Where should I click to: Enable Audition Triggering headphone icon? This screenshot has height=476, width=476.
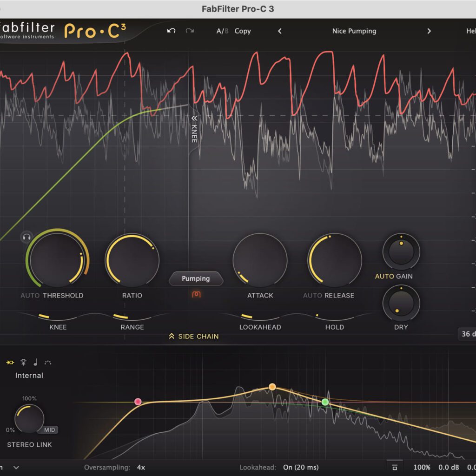(26, 237)
